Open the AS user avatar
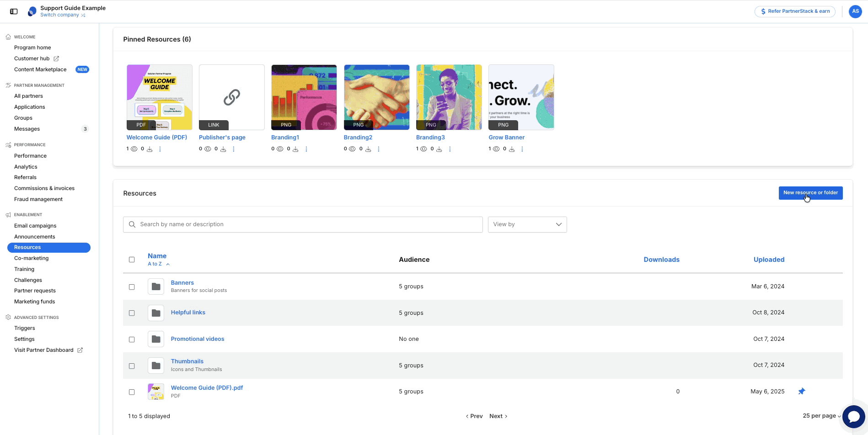Image resolution: width=868 pixels, height=435 pixels. 855,11
